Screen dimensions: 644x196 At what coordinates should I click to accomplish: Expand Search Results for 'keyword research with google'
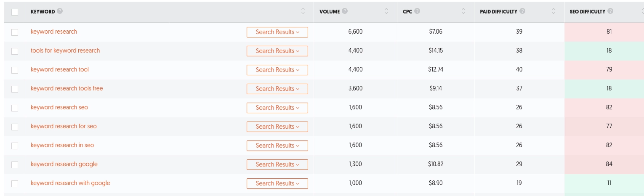tap(277, 183)
